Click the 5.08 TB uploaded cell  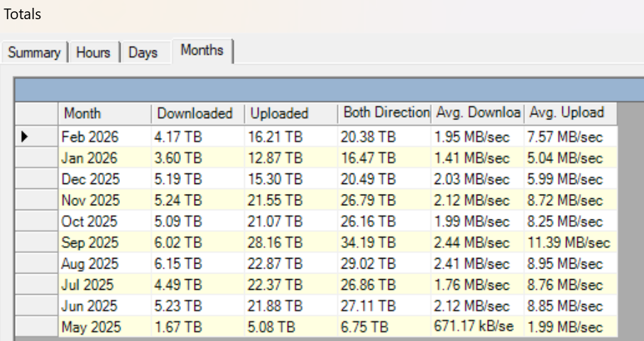click(x=291, y=327)
